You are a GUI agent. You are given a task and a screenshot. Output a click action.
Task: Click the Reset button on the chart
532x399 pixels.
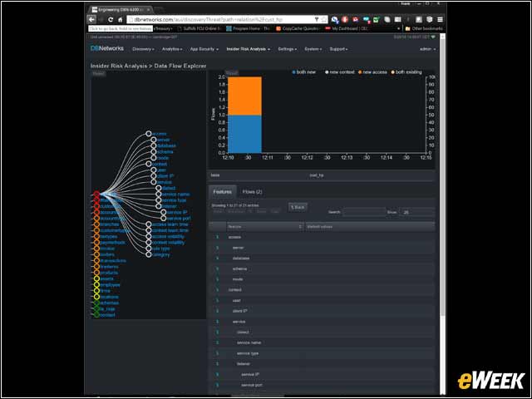[x=232, y=72]
